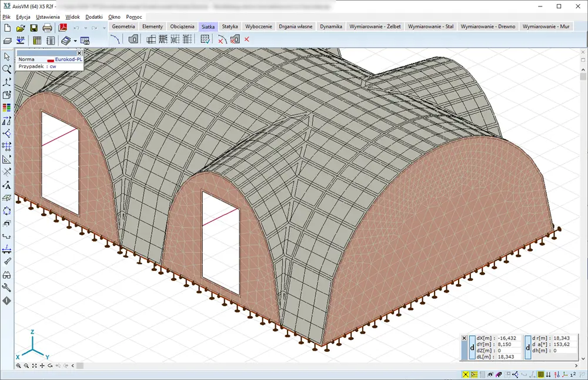
Task: Toggle the d relative-coordinates button beside dX
Action: point(472,347)
